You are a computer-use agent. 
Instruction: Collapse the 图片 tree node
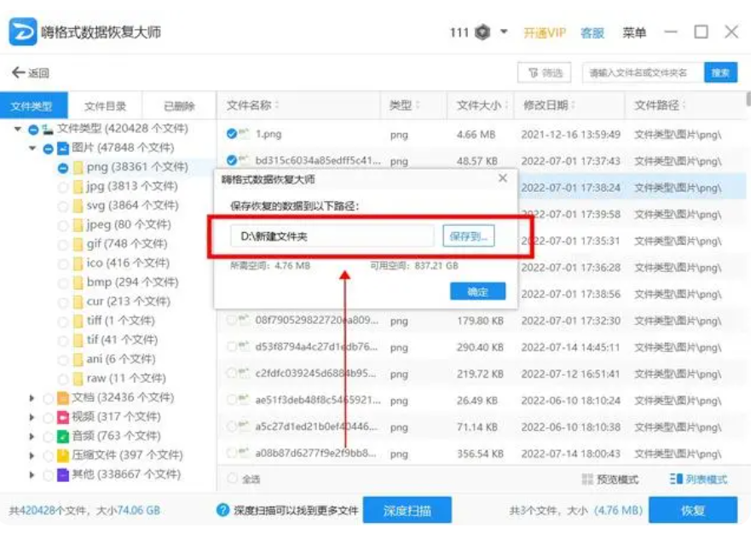pyautogui.click(x=32, y=148)
